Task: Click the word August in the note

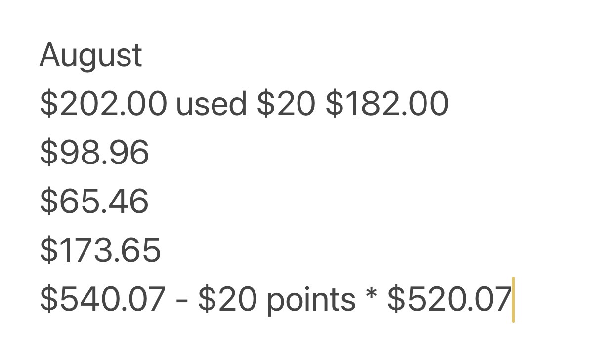Action: (91, 55)
